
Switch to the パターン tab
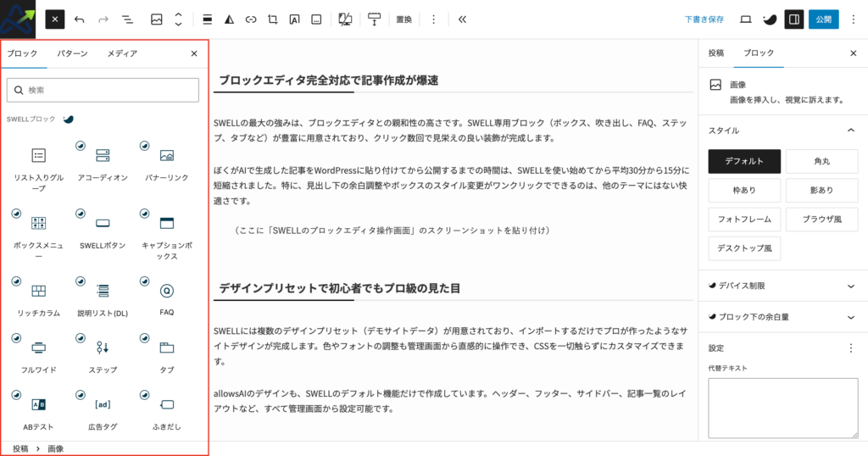click(x=72, y=53)
